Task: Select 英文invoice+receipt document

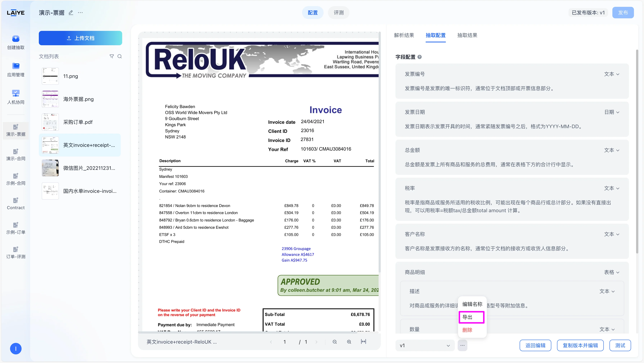Action: click(x=80, y=145)
